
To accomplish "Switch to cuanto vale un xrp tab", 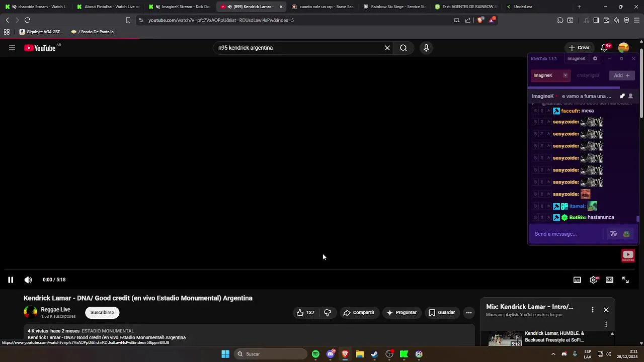I will [323, 7].
